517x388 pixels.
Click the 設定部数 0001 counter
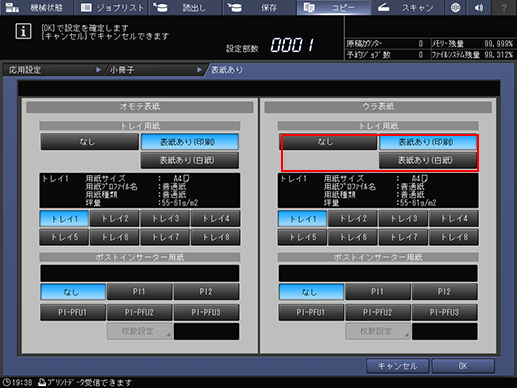292,45
